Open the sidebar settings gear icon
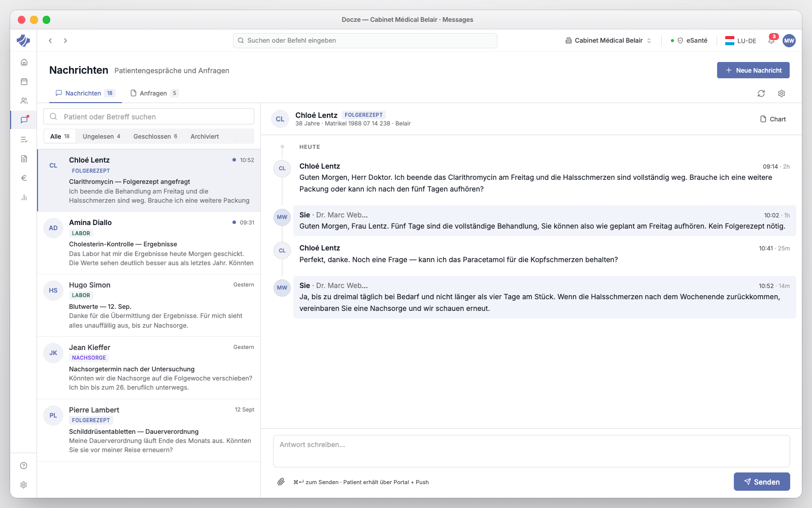 click(24, 485)
